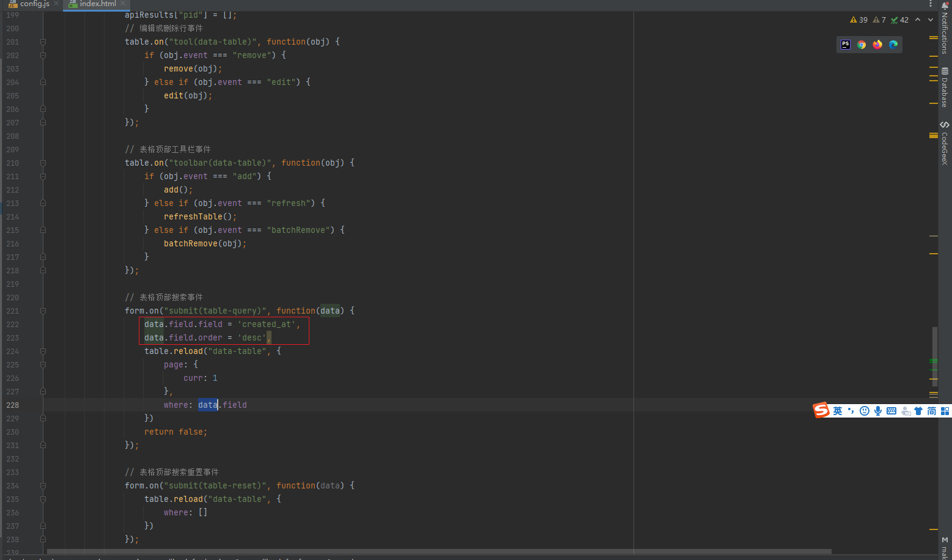This screenshot has height=560, width=952.
Task: Toggle simplified/traditional Chinese character mode
Action: tap(931, 411)
